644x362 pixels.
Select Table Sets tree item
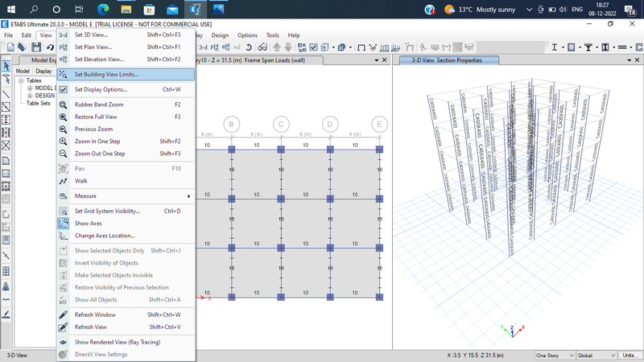pyautogui.click(x=38, y=104)
